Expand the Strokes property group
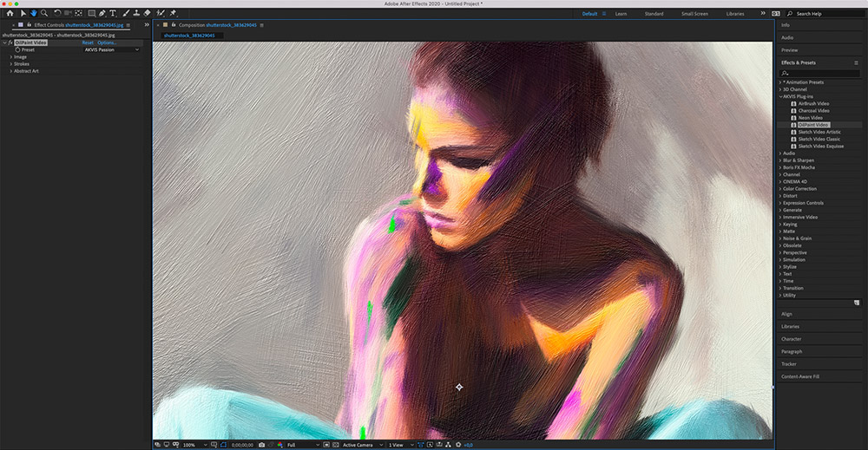 pos(10,63)
